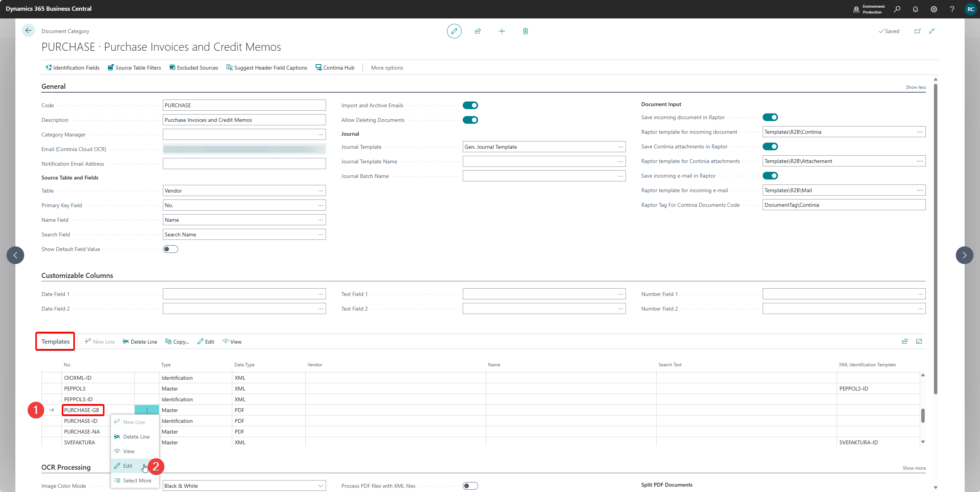The height and width of the screenshot is (492, 980).
Task: Open page in new window icon
Action: 917,31
